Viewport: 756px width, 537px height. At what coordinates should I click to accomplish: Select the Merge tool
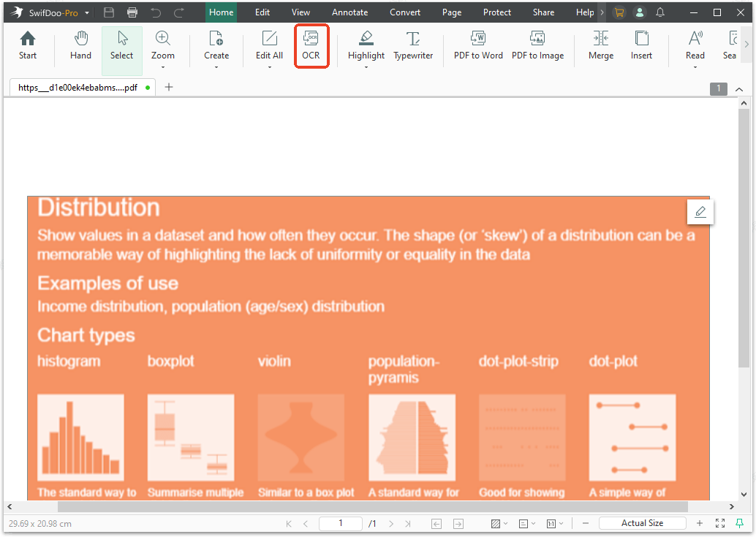point(601,46)
